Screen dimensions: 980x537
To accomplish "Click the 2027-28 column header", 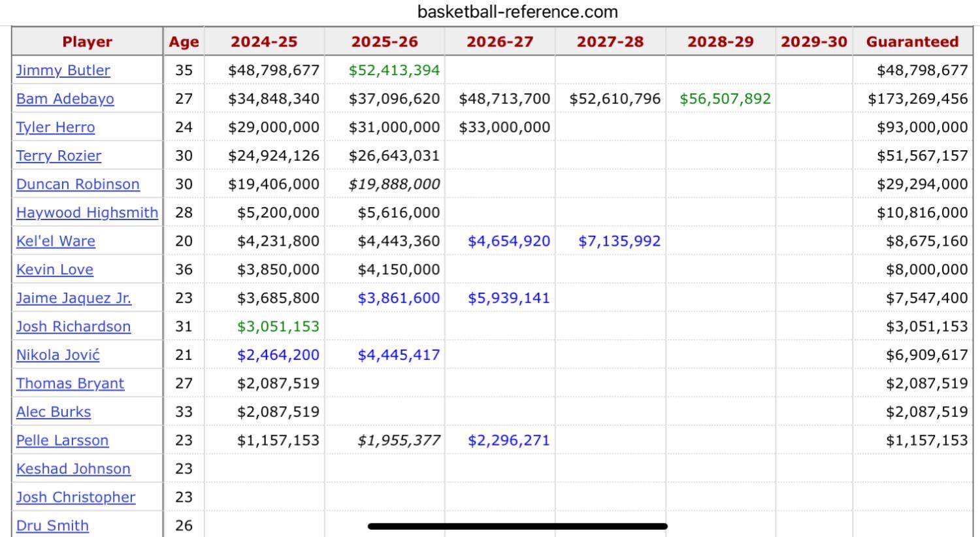I will 610,42.
